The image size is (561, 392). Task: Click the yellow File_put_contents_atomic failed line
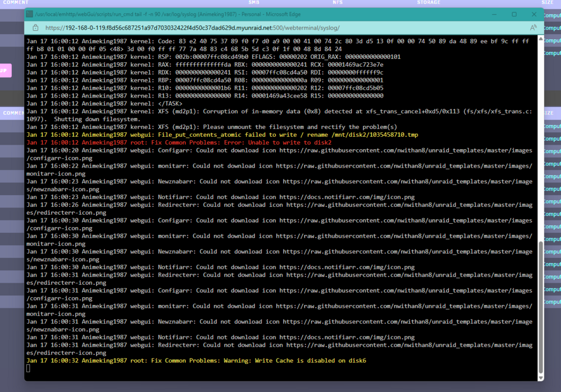(222, 135)
